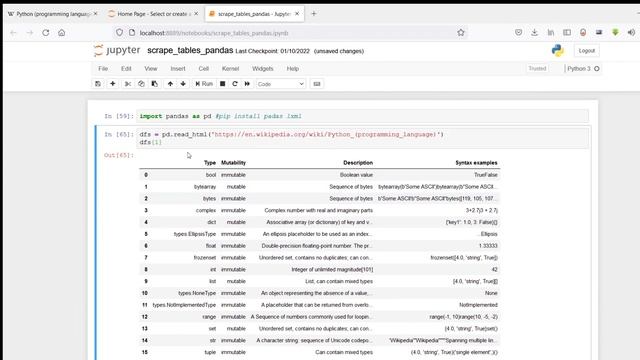Close the Home Page browser tab
This screenshot has width=640, height=360.
pyautogui.click(x=196, y=14)
